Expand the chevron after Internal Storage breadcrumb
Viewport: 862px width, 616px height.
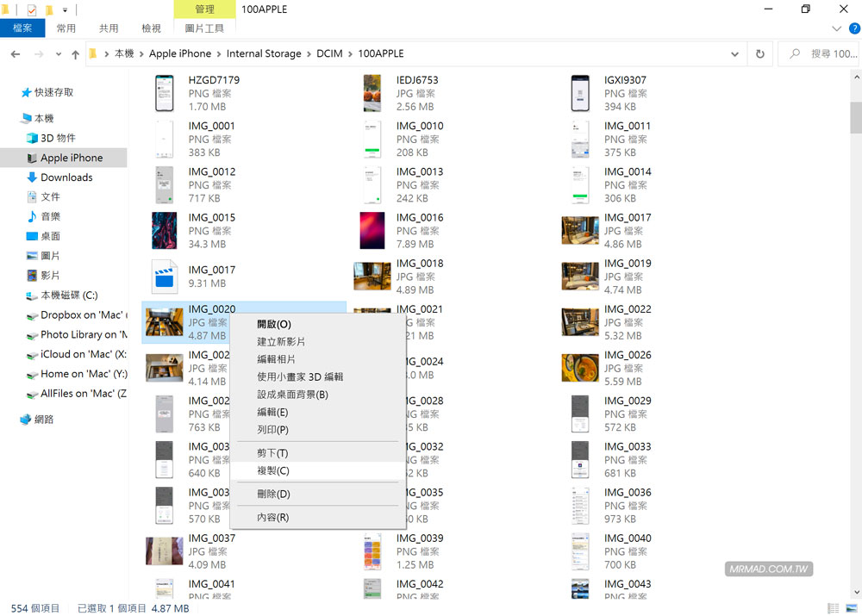[309, 54]
